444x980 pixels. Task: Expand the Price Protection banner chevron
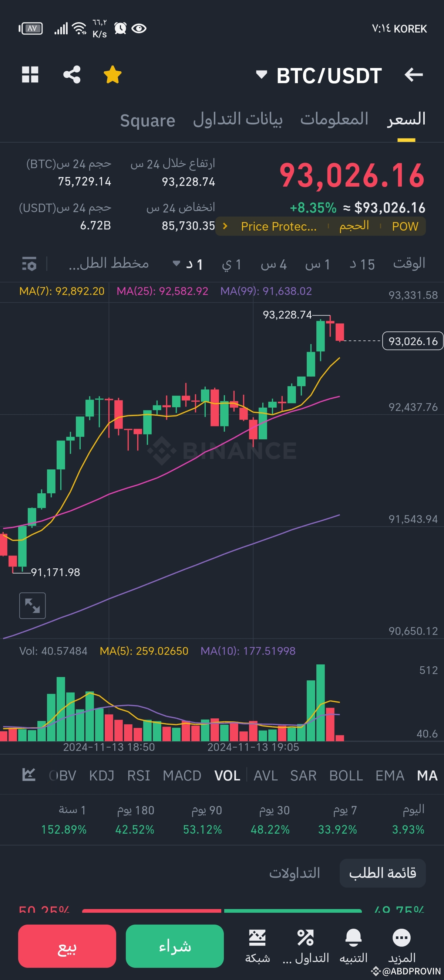[225, 226]
